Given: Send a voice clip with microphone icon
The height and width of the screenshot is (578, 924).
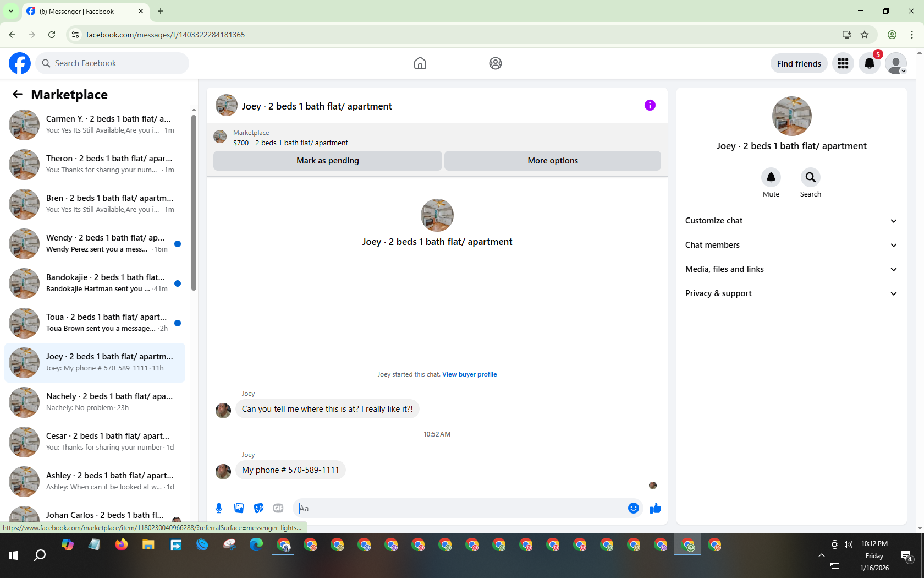Looking at the screenshot, I should tap(219, 508).
